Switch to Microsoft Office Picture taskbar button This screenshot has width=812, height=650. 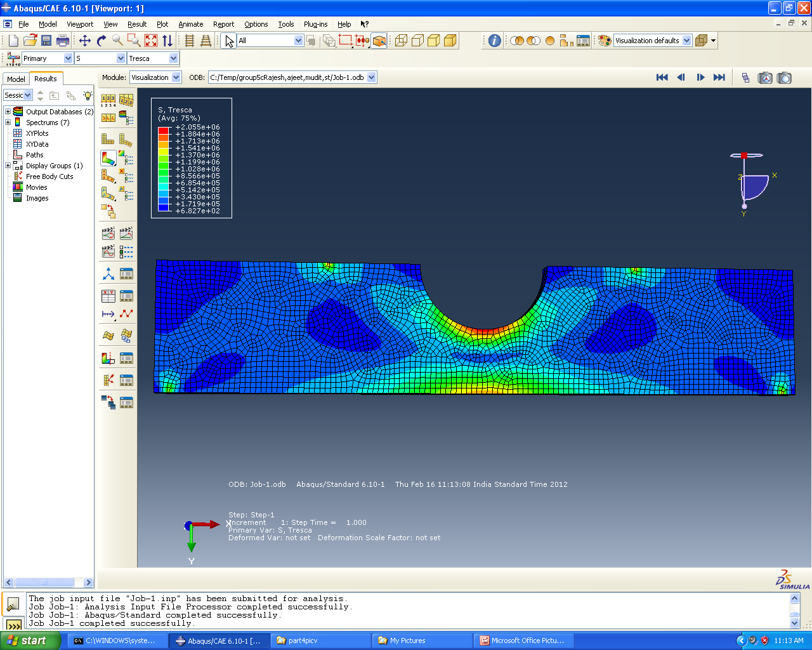coord(525,640)
